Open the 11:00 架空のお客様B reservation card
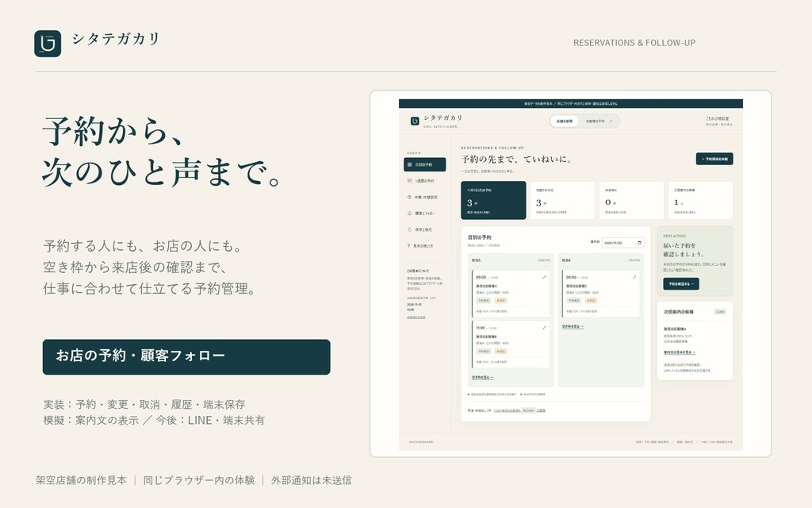 coord(511,344)
